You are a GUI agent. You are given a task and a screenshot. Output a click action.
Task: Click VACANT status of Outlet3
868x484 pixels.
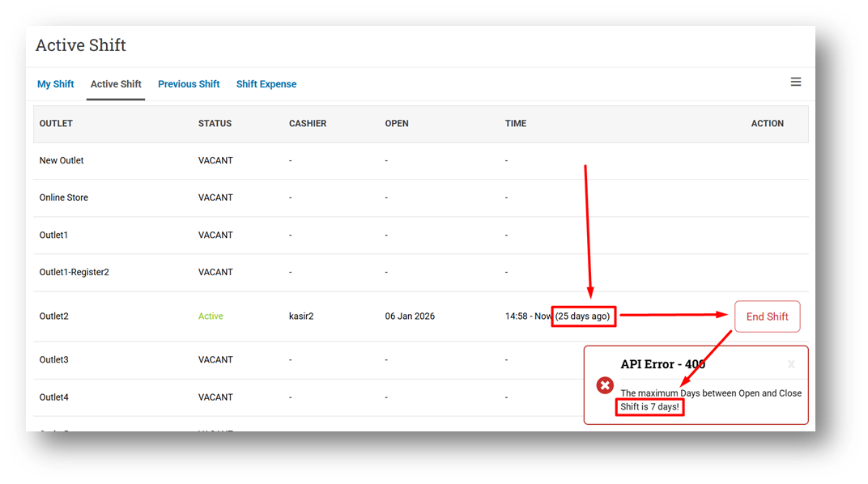(215, 359)
